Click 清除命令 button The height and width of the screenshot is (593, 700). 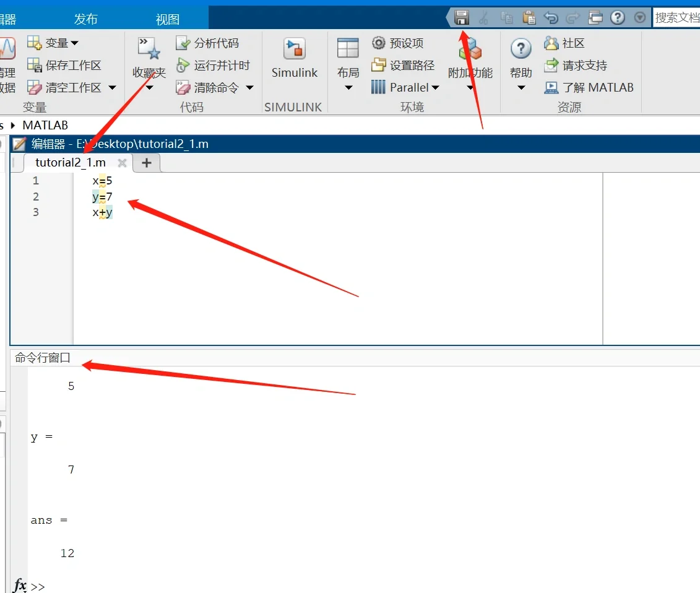click(207, 87)
